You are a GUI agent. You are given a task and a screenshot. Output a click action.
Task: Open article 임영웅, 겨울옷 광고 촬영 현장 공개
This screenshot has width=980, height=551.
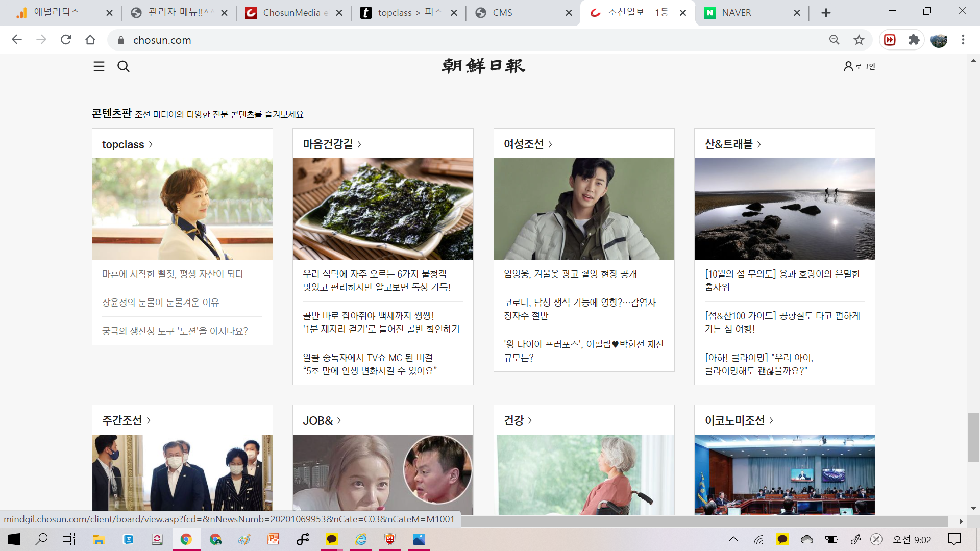point(570,274)
